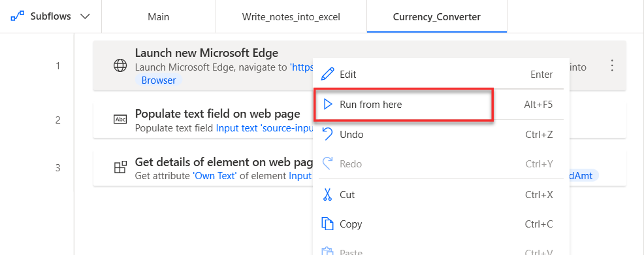Choose Cut from context menu
This screenshot has width=644, height=255.
(441, 195)
